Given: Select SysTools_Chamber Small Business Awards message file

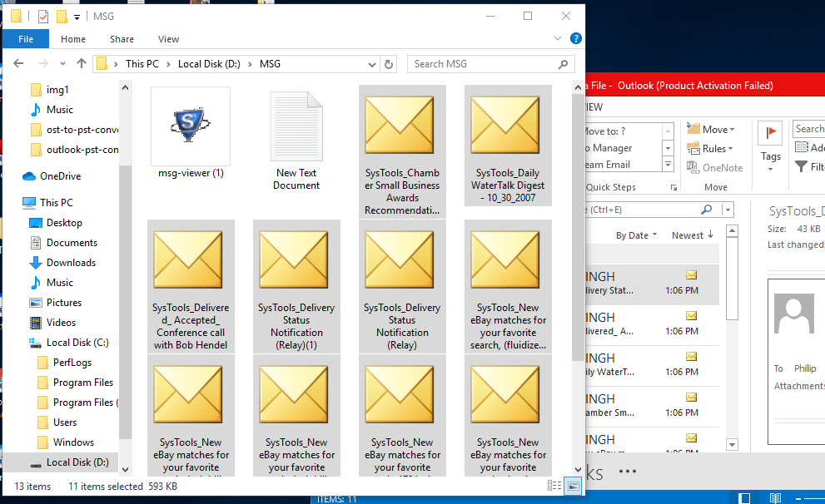Looking at the screenshot, I should pos(402,152).
